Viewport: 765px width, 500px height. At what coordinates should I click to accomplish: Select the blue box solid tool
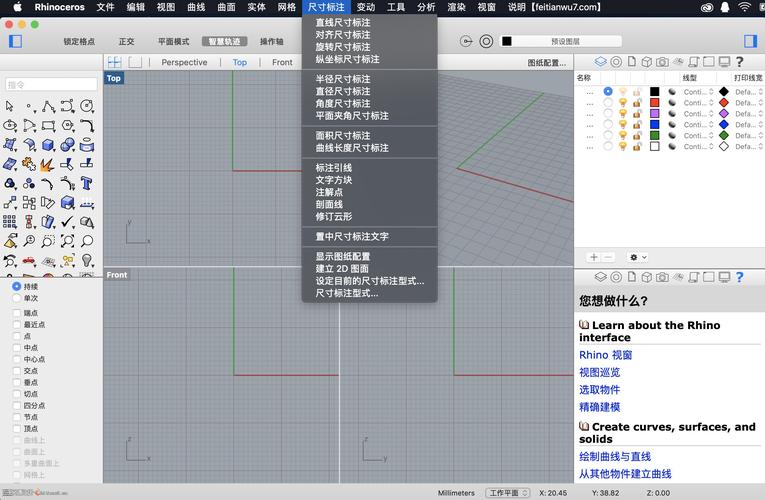pyautogui.click(x=48, y=145)
